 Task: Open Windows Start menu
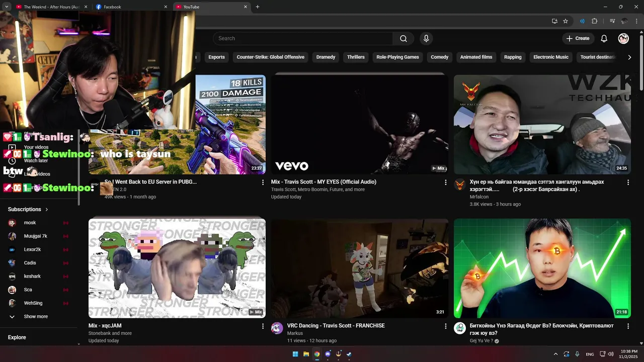coord(295,354)
